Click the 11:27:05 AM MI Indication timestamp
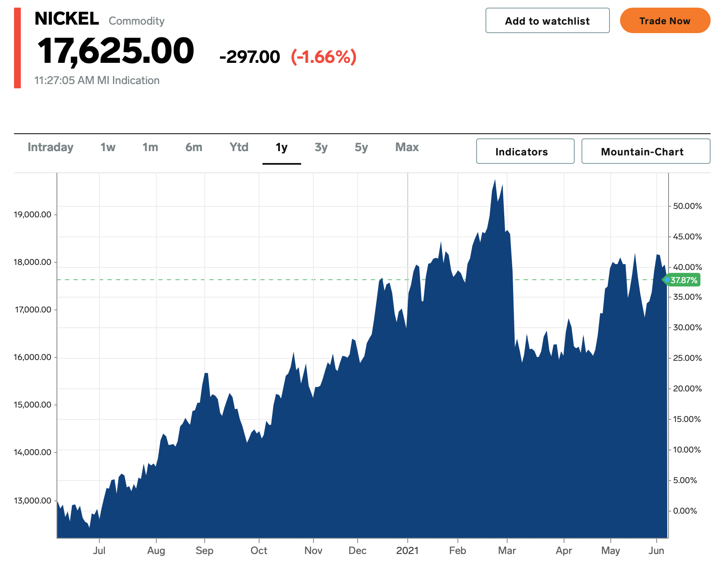 tap(97, 80)
